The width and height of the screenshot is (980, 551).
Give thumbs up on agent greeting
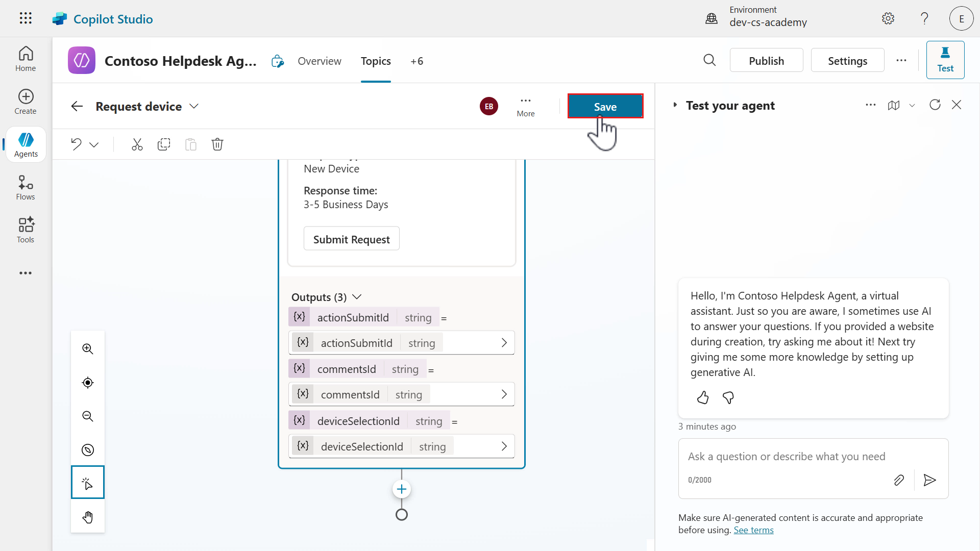[x=703, y=398]
